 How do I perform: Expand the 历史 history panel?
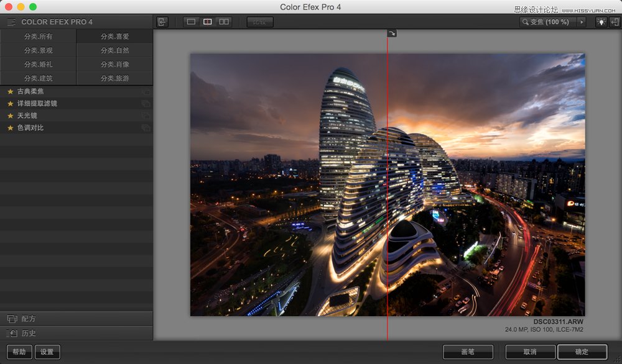[76, 333]
